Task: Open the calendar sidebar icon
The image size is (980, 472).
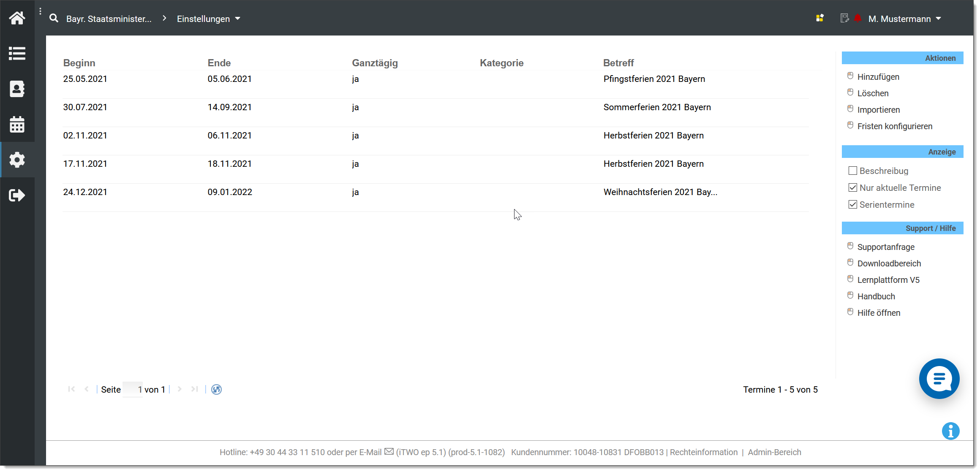Action: click(x=17, y=125)
